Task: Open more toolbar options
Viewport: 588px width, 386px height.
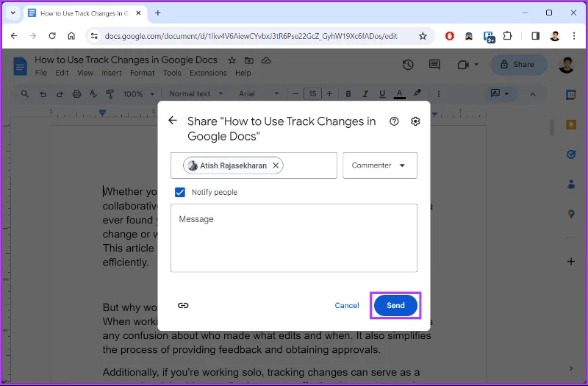Action: point(438,94)
